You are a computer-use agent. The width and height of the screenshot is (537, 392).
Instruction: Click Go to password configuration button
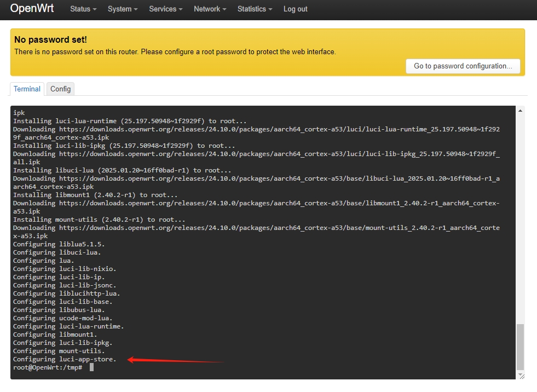click(x=463, y=66)
